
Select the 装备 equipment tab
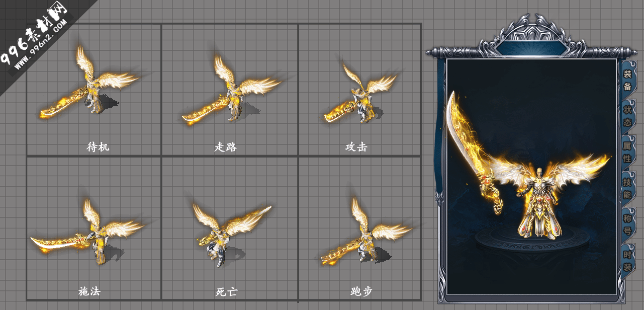pyautogui.click(x=627, y=80)
